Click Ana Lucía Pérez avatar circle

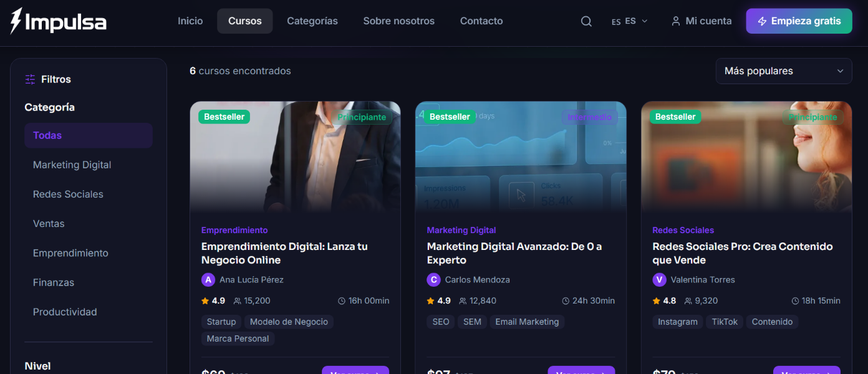pos(208,280)
